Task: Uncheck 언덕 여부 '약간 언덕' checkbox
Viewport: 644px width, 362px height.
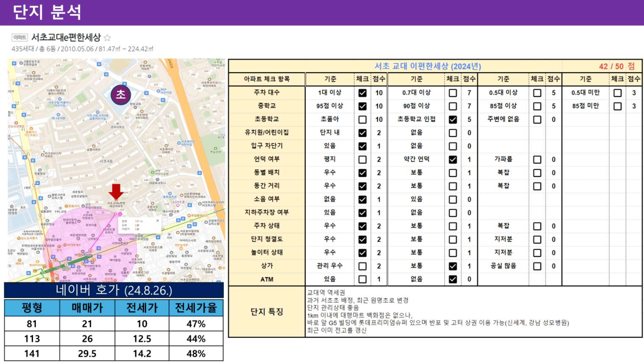Action: point(453,160)
